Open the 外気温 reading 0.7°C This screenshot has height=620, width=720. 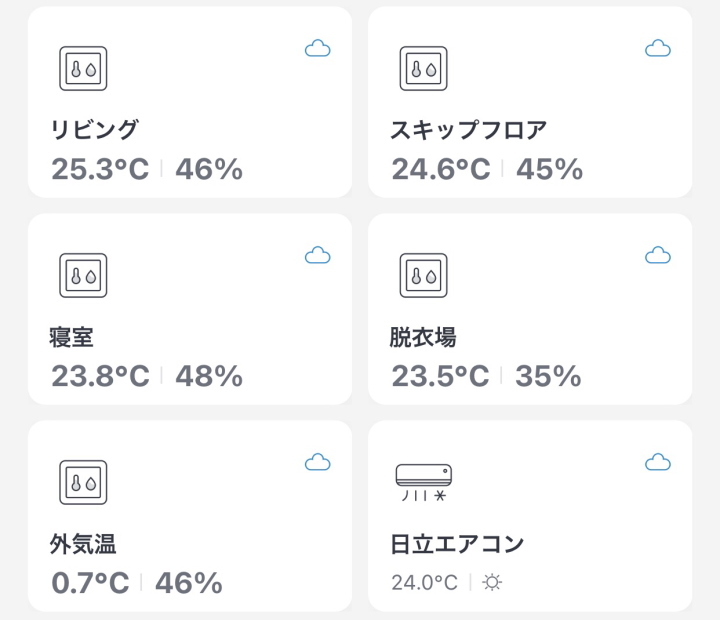pyautogui.click(x=90, y=583)
